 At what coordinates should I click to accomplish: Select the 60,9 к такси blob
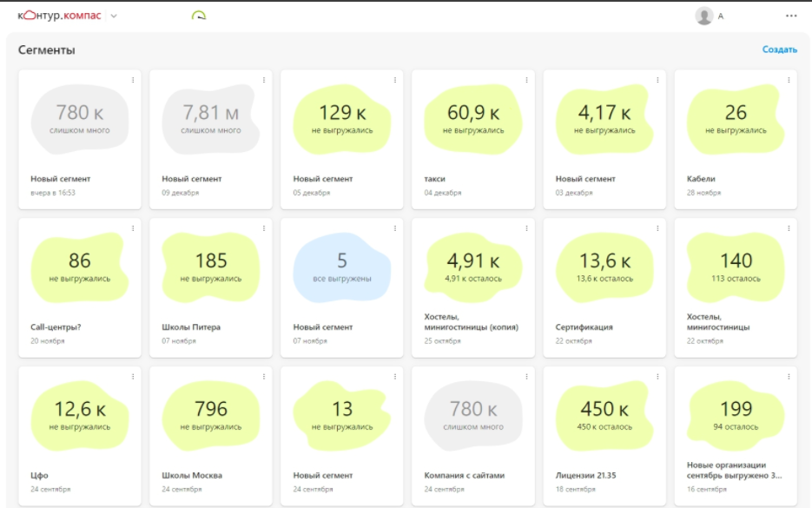click(473, 120)
